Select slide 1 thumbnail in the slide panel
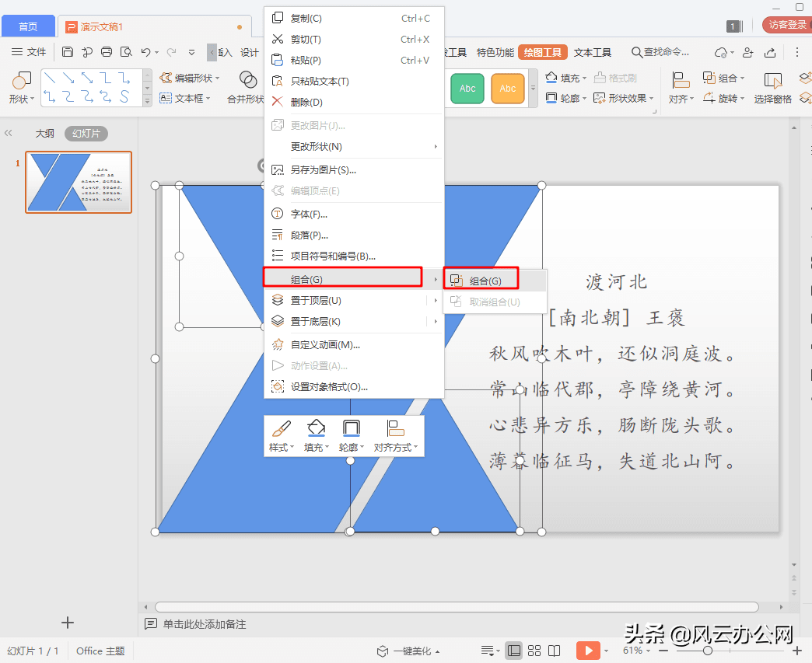The width and height of the screenshot is (812, 663). tap(78, 182)
